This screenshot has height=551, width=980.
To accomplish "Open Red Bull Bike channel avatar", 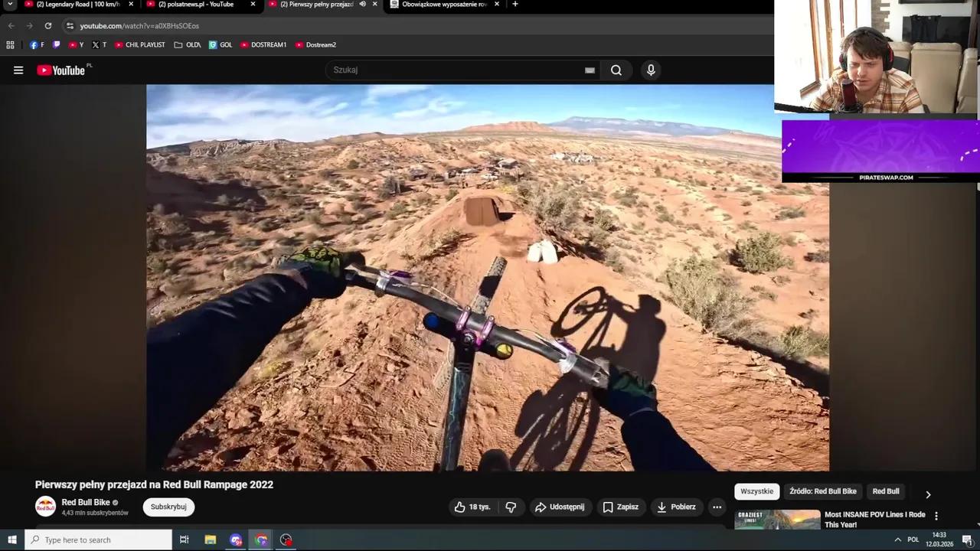I will coord(45,507).
